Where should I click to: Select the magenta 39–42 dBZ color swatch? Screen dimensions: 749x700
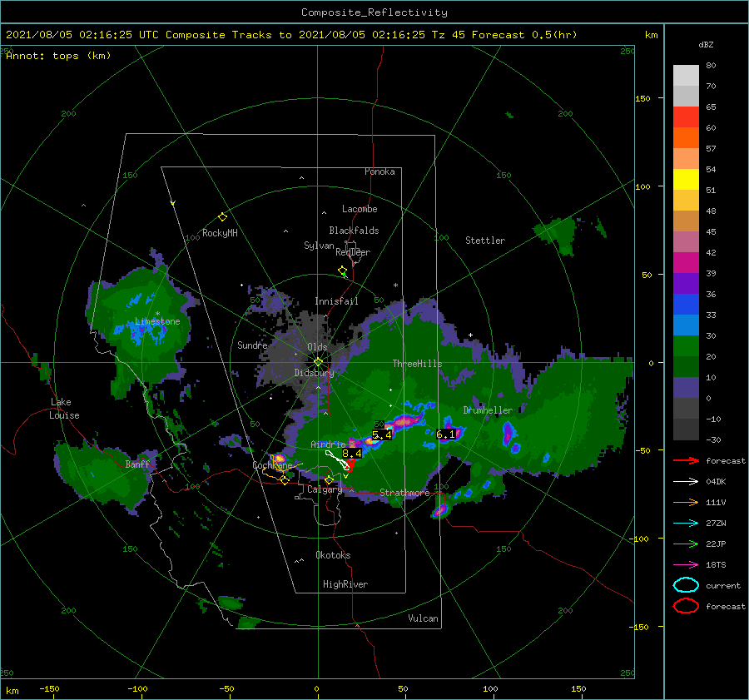(x=686, y=263)
